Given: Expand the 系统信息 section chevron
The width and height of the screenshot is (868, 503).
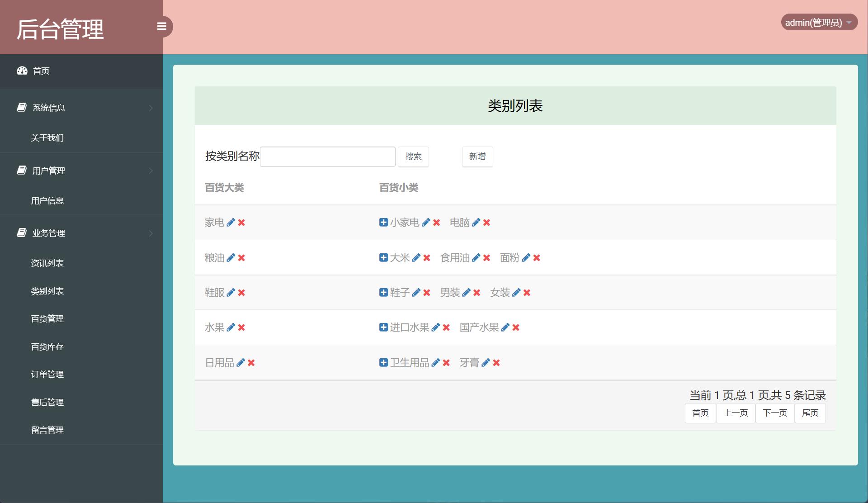Looking at the screenshot, I should [x=151, y=108].
